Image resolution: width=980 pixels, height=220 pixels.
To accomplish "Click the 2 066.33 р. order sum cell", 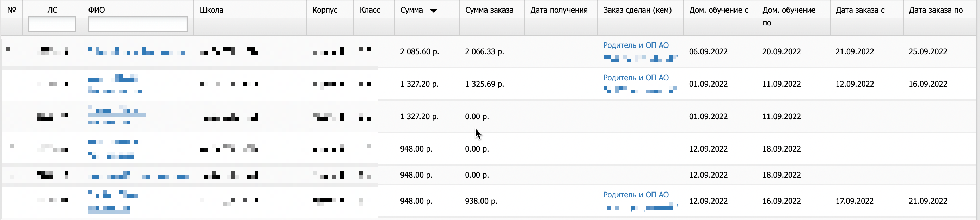I will [484, 52].
